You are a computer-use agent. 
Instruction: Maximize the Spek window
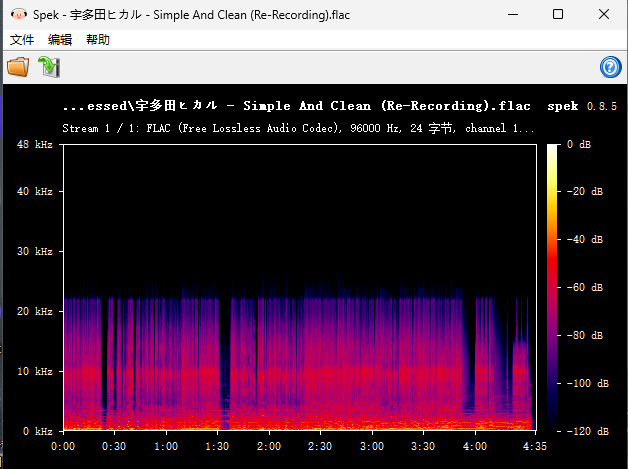coord(558,14)
